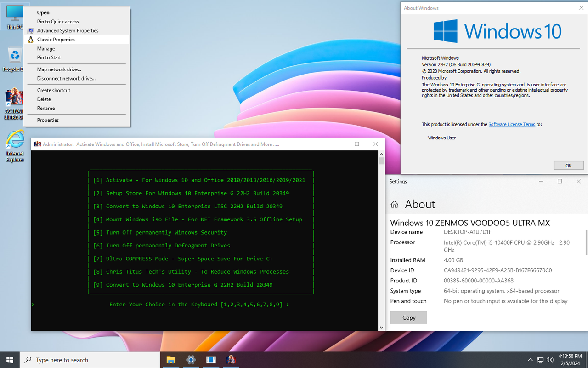Click the Activate Windows and Office option line
Viewport: 588px width, 368px height.
point(199,180)
